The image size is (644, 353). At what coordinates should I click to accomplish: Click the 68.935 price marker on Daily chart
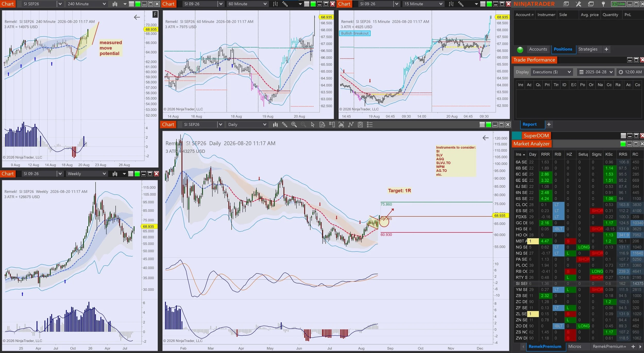[500, 216]
